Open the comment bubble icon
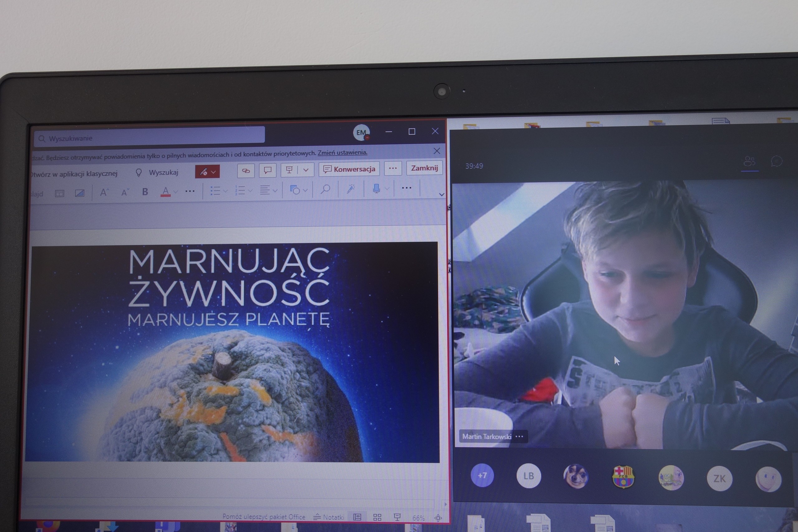This screenshot has height=532, width=798. [x=267, y=170]
